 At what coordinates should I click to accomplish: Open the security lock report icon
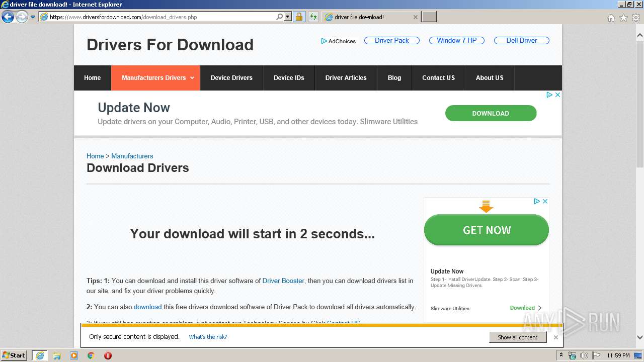click(x=299, y=17)
